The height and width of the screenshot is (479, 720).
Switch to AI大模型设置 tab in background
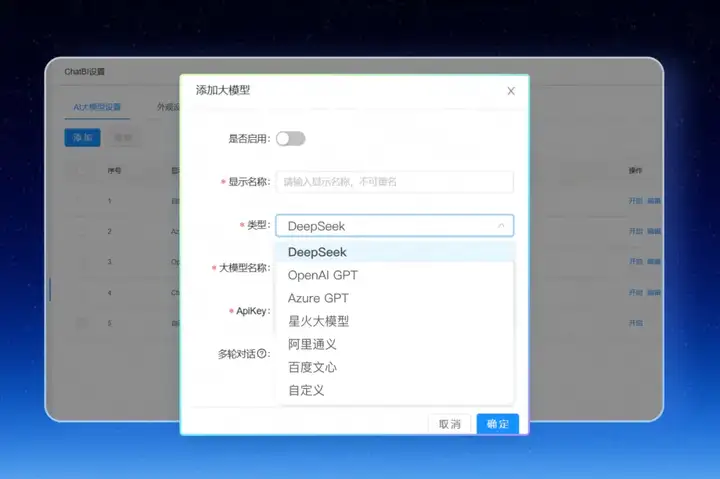97,107
